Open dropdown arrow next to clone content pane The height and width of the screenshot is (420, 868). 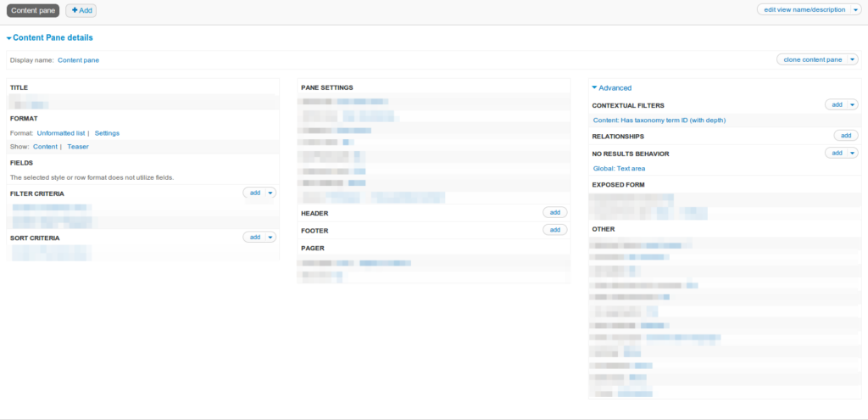click(853, 60)
